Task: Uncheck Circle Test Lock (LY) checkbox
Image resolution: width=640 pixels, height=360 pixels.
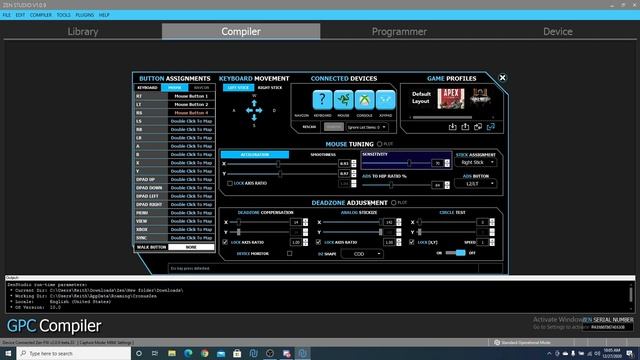Action: pos(411,242)
